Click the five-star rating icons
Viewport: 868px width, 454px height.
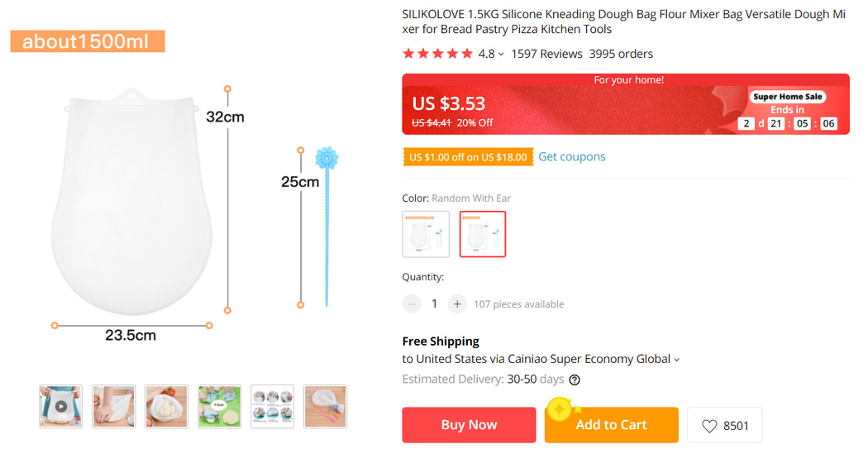coord(437,55)
